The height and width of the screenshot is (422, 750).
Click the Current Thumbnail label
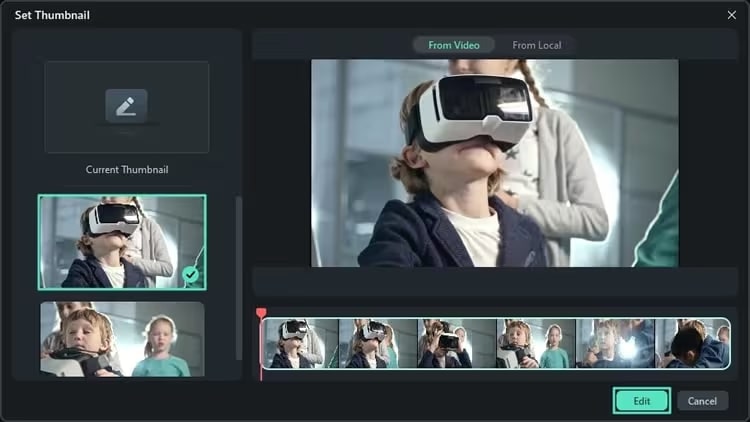(127, 169)
